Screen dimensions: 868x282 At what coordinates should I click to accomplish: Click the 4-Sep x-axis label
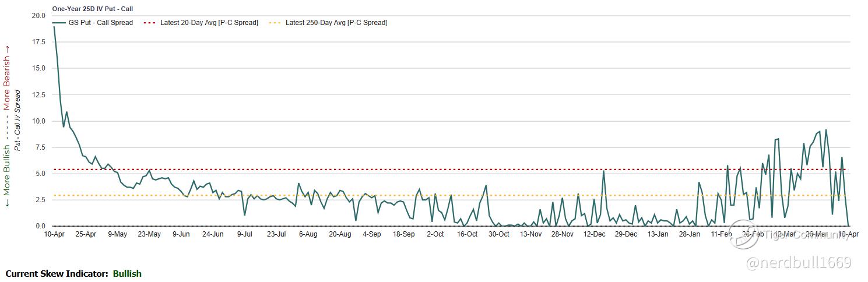(x=371, y=234)
